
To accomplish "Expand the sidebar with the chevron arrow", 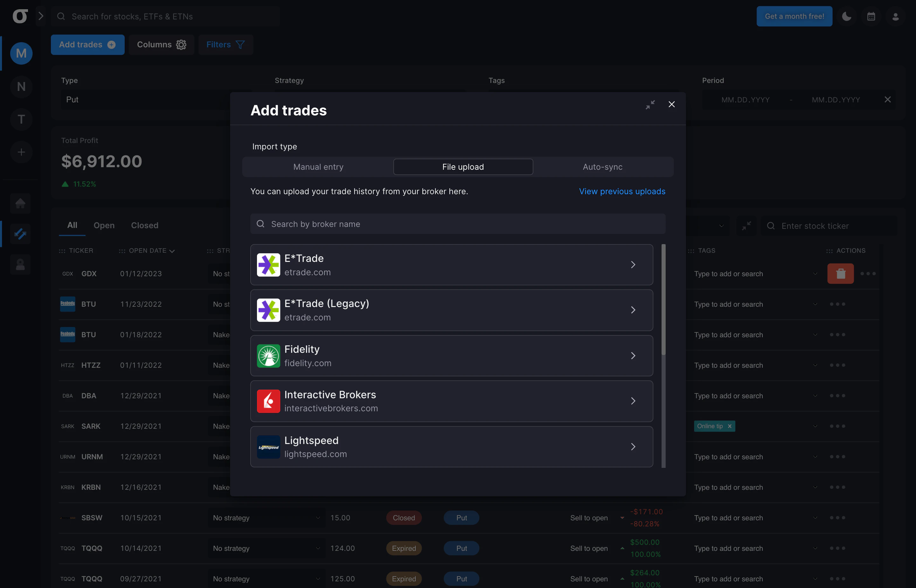I will (41, 16).
